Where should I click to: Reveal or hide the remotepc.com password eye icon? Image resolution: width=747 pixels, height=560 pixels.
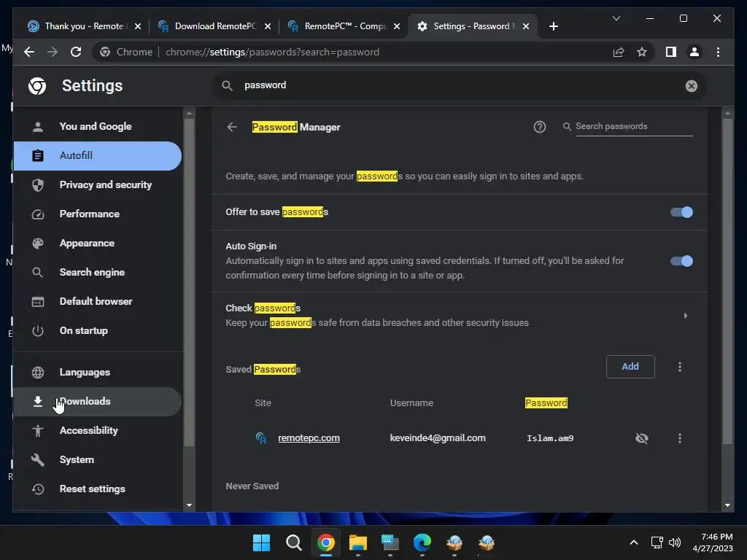click(x=642, y=438)
